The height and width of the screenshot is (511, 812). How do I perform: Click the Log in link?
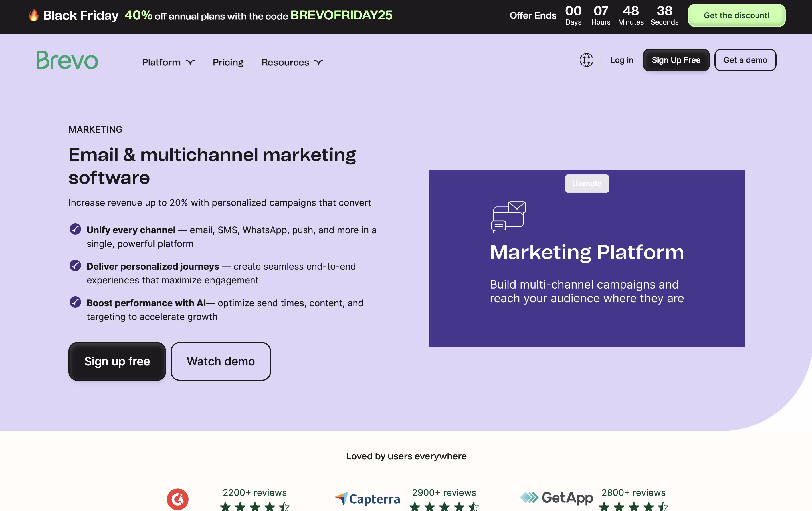621,60
